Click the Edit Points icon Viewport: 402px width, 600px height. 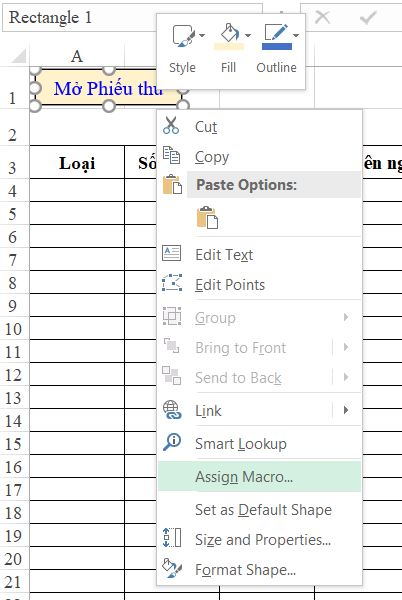pyautogui.click(x=172, y=283)
